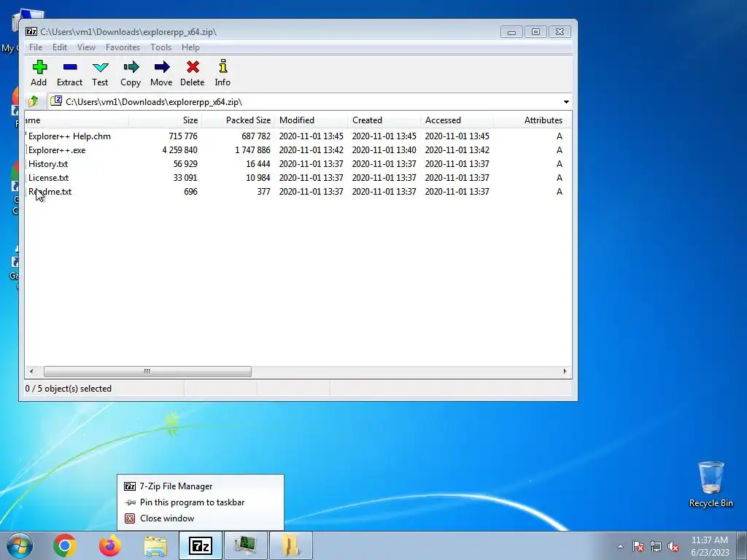This screenshot has height=560, width=747.
Task: Open the Windows Start button
Action: tap(20, 545)
